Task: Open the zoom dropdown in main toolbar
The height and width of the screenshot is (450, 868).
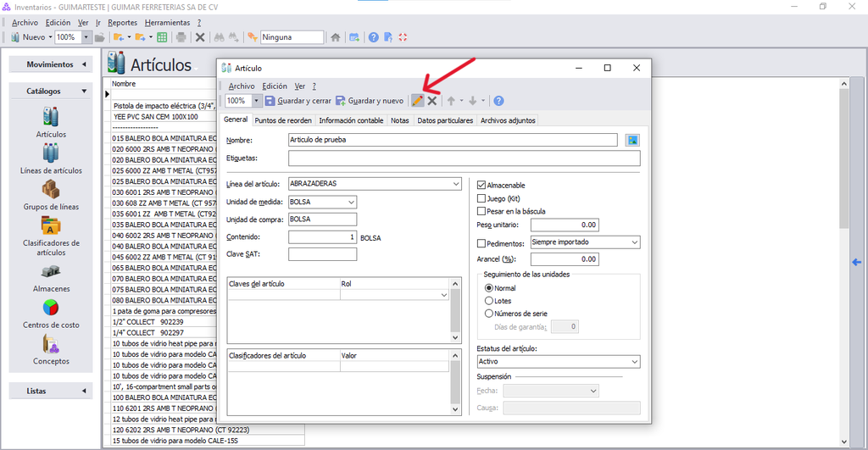Action: [86, 37]
